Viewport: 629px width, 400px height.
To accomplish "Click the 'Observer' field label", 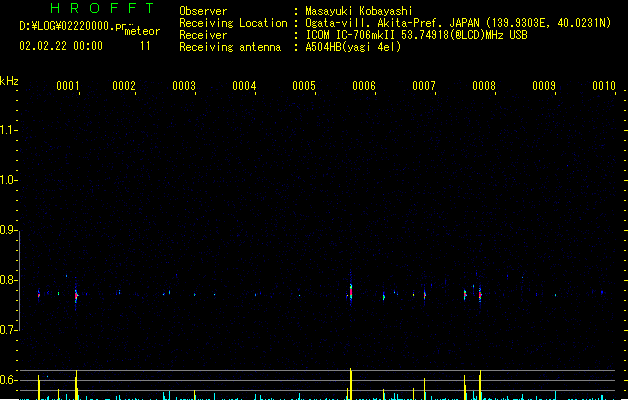I will [x=203, y=11].
